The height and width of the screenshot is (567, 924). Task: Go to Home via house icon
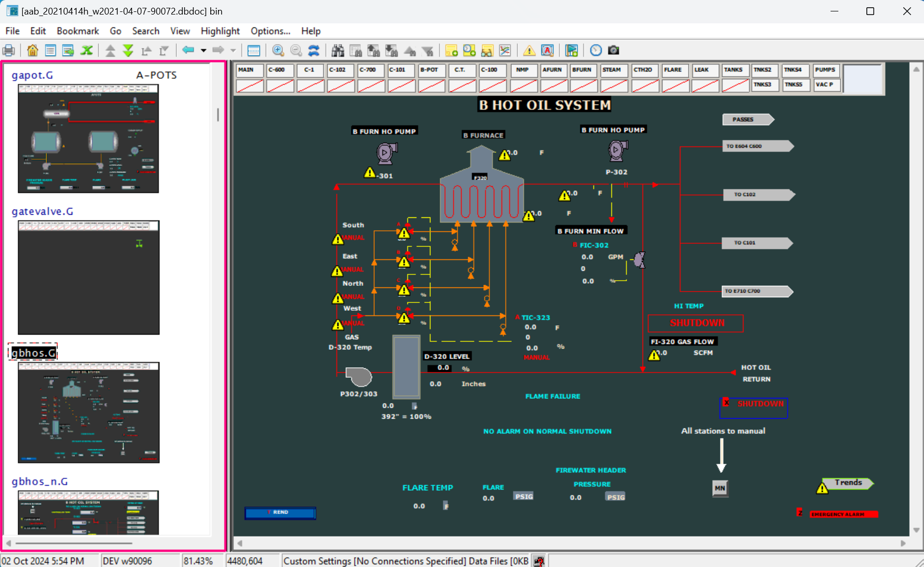coord(32,50)
